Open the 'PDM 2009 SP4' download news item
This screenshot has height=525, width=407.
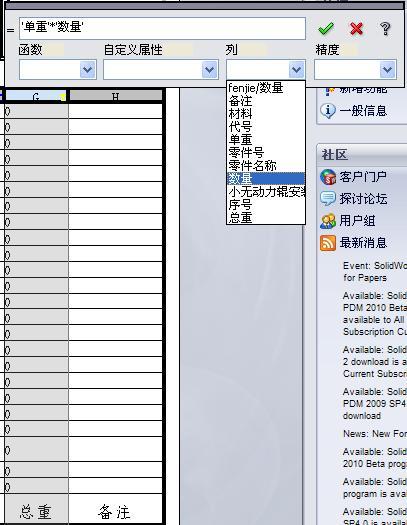click(375, 403)
